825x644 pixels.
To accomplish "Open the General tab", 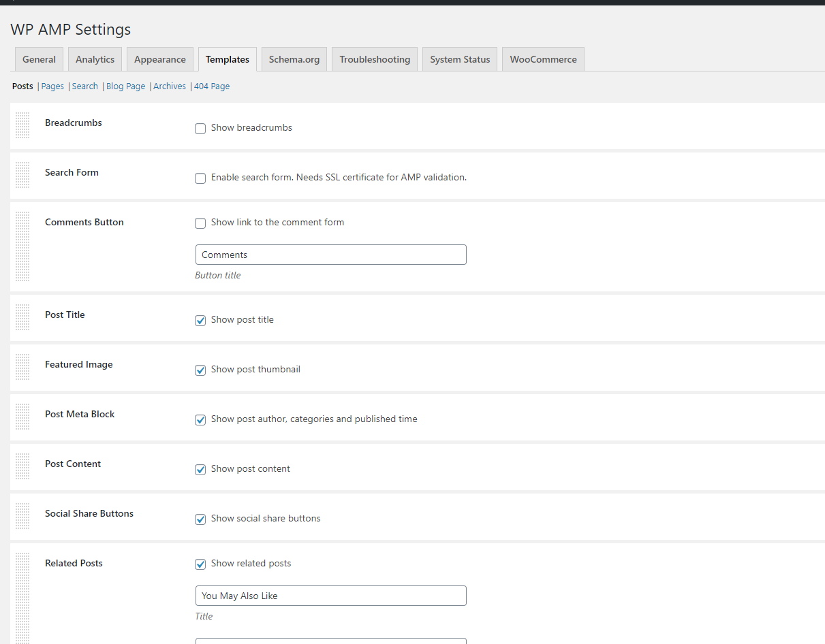I will point(39,59).
